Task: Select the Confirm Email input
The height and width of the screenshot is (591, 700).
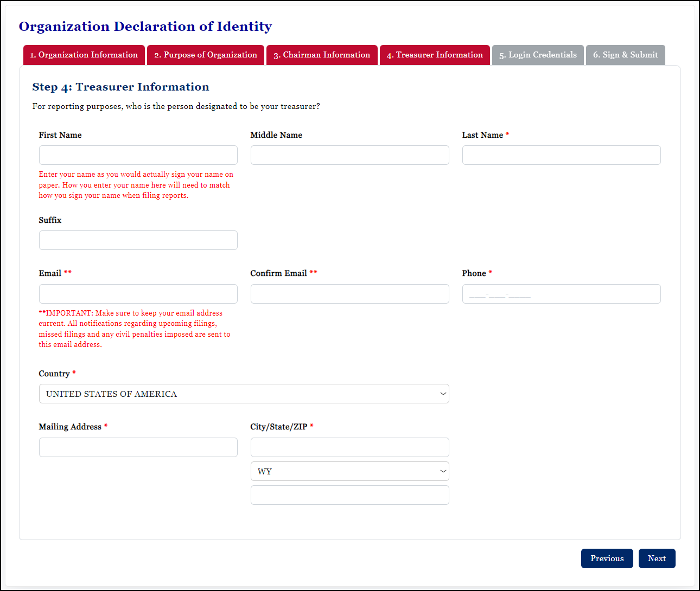Action: click(349, 293)
